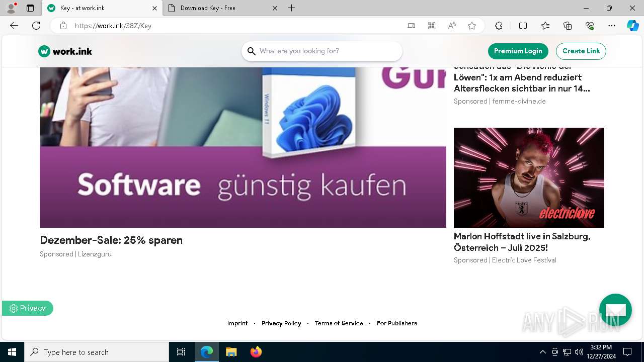
Task: Open Task View in taskbar
Action: 181,352
